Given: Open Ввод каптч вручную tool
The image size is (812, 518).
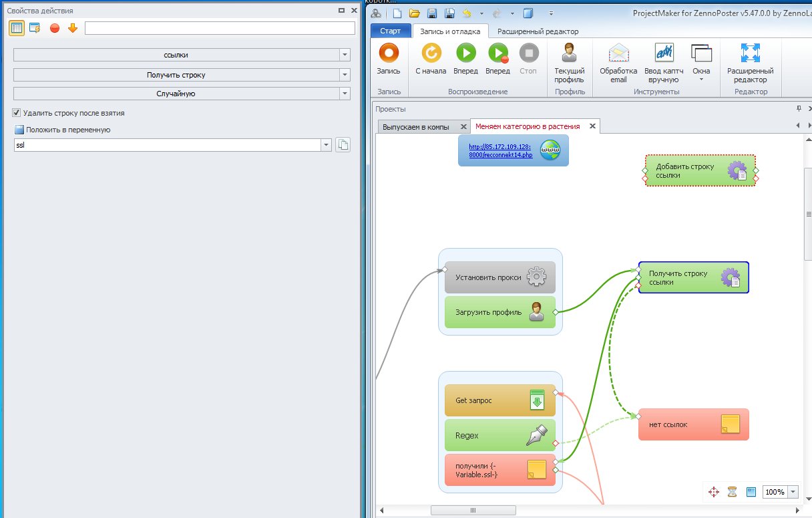Looking at the screenshot, I should tap(663, 63).
